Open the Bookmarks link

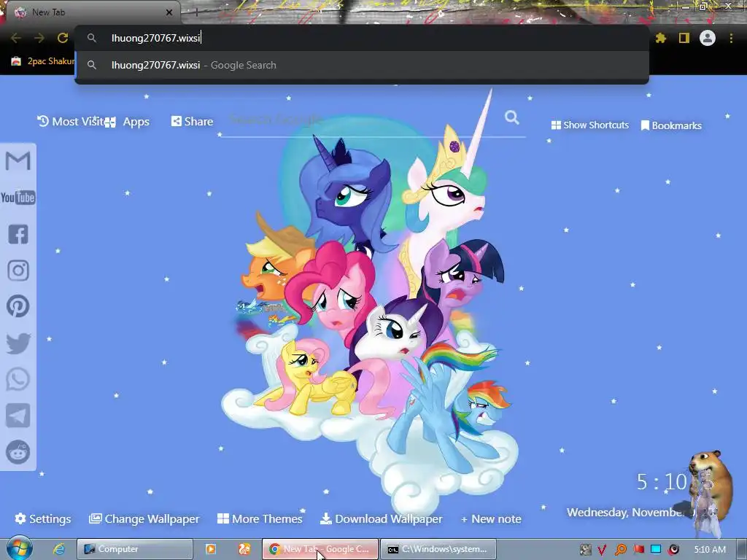click(x=671, y=125)
